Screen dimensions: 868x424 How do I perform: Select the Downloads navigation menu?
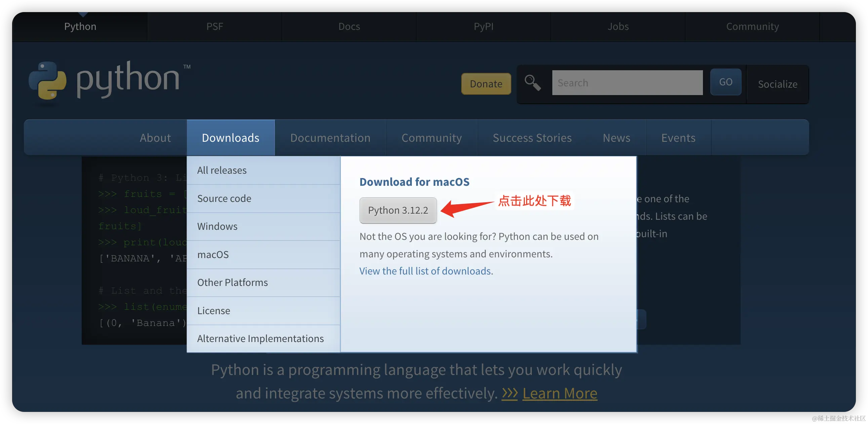click(x=231, y=137)
